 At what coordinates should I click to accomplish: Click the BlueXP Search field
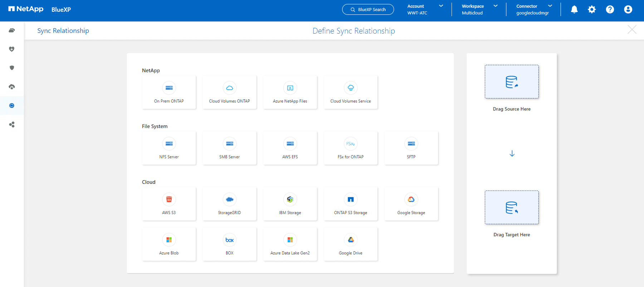[368, 10]
